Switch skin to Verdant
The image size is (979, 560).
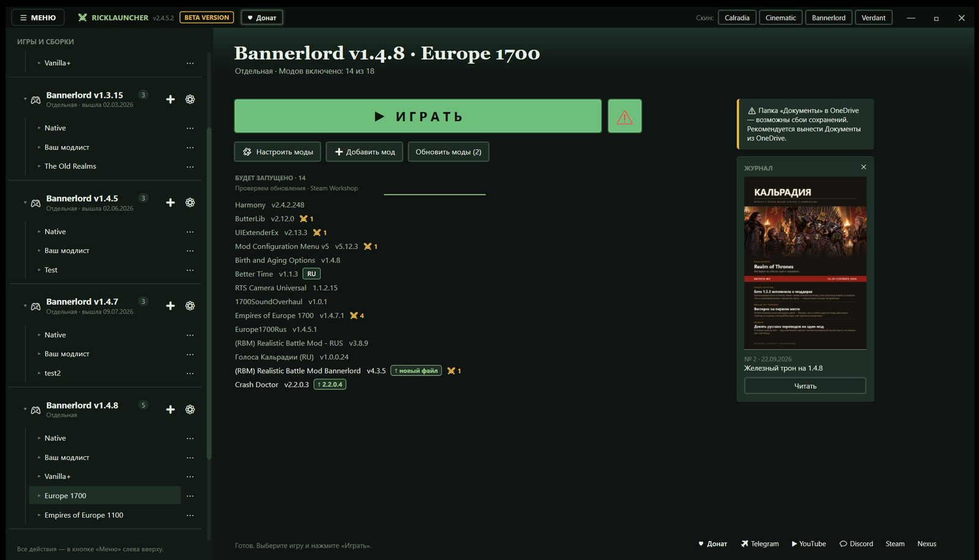[x=873, y=18]
